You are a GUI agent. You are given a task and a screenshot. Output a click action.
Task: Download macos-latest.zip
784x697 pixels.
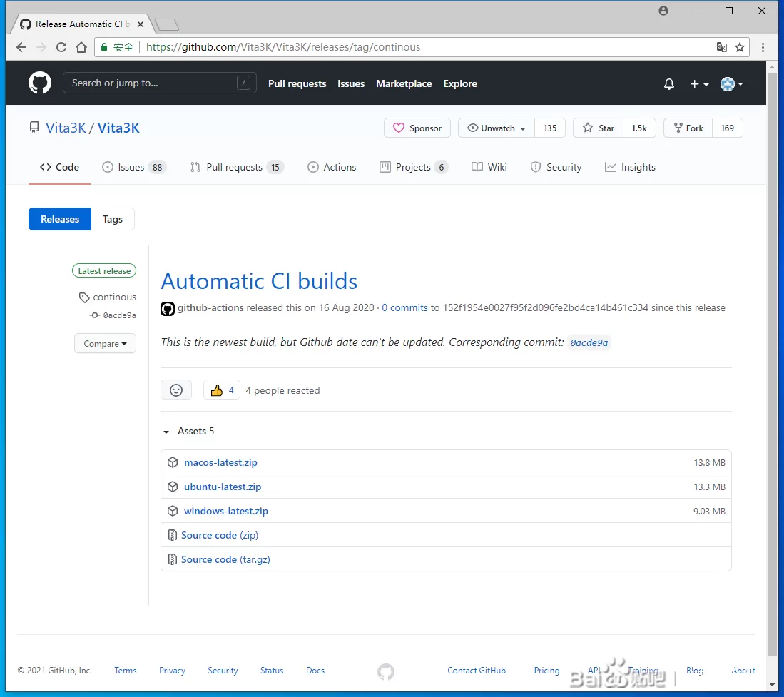point(220,462)
